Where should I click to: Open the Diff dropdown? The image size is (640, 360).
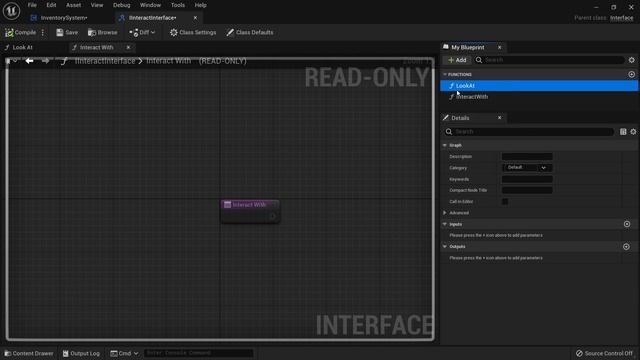pyautogui.click(x=142, y=32)
